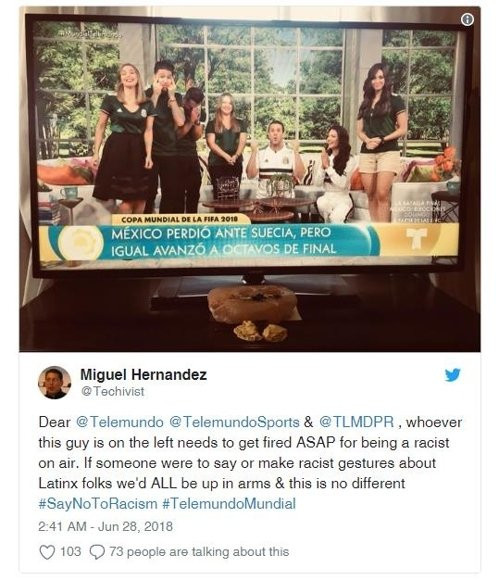Click the 103 likes count
Viewport: 499px width, 580px height.
(70, 552)
